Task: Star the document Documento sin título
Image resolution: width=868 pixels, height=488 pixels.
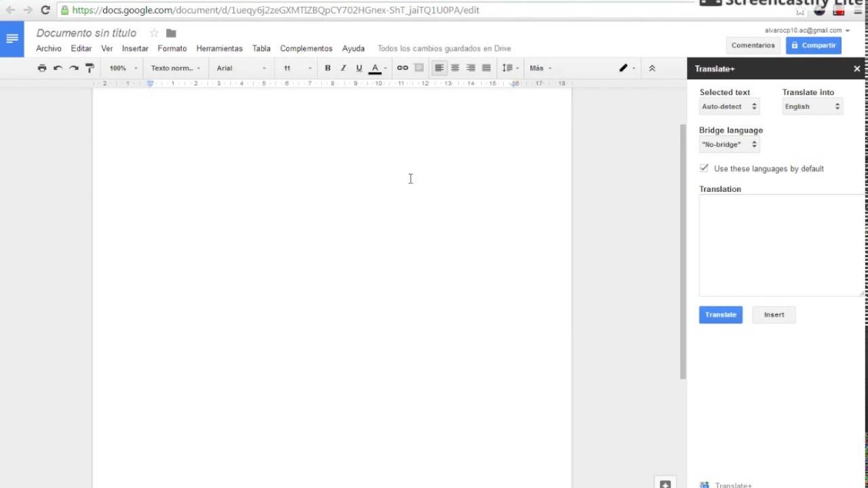Action: (154, 33)
